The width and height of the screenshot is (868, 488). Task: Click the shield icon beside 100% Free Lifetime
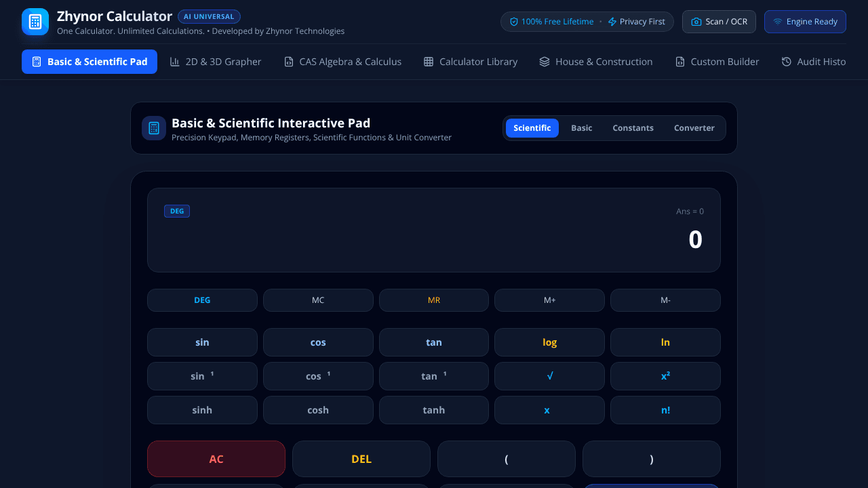click(514, 22)
